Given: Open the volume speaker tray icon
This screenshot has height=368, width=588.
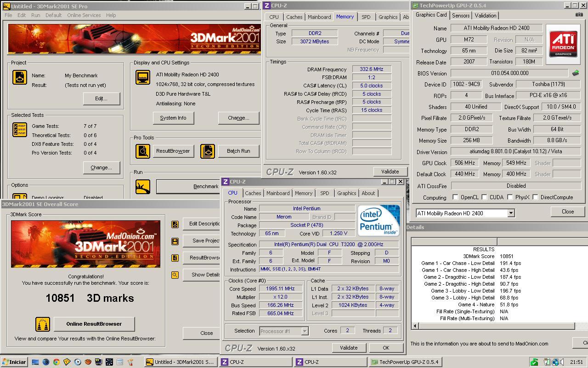Looking at the screenshot, I should [562, 362].
